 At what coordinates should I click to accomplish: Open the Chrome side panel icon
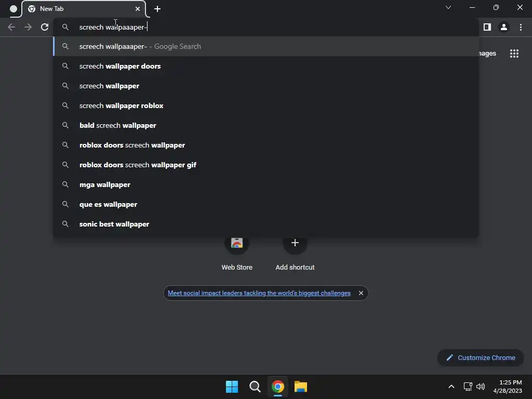click(x=487, y=27)
